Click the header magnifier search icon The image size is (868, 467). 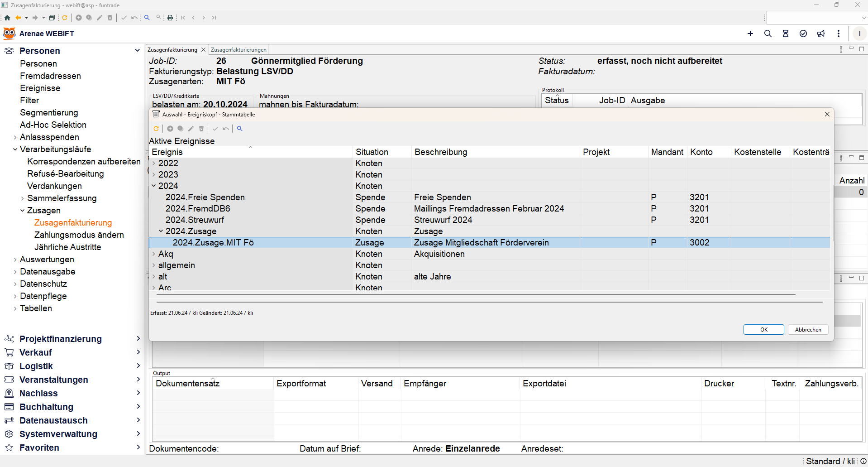point(768,34)
